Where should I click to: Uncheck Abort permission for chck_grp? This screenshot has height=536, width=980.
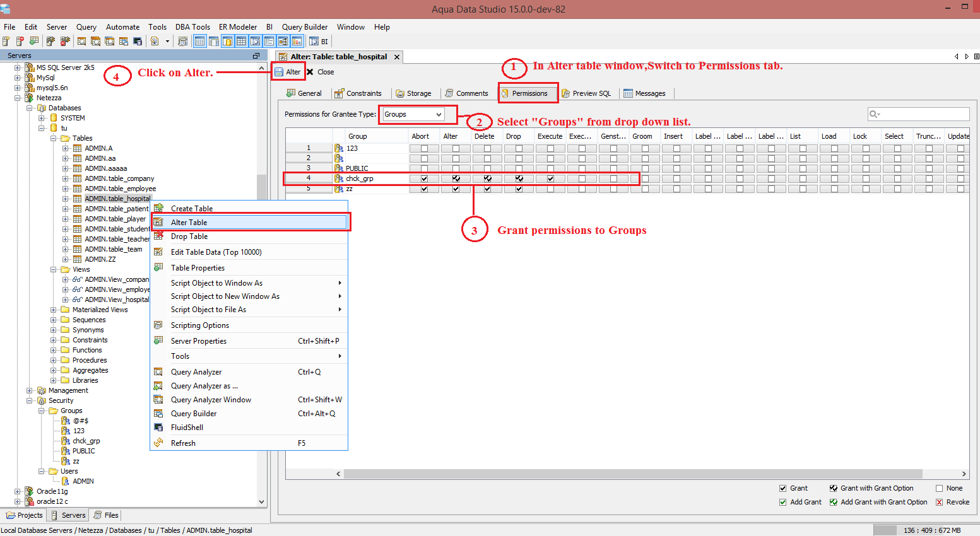424,179
